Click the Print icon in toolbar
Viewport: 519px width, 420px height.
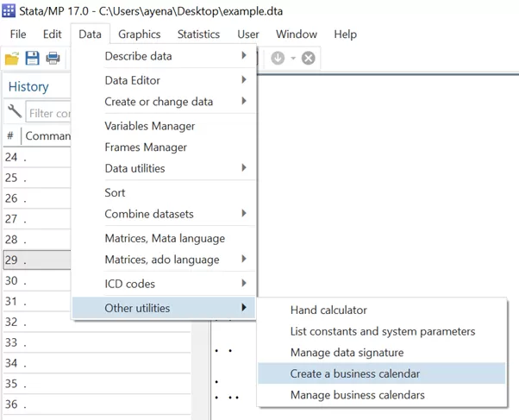[53, 59]
